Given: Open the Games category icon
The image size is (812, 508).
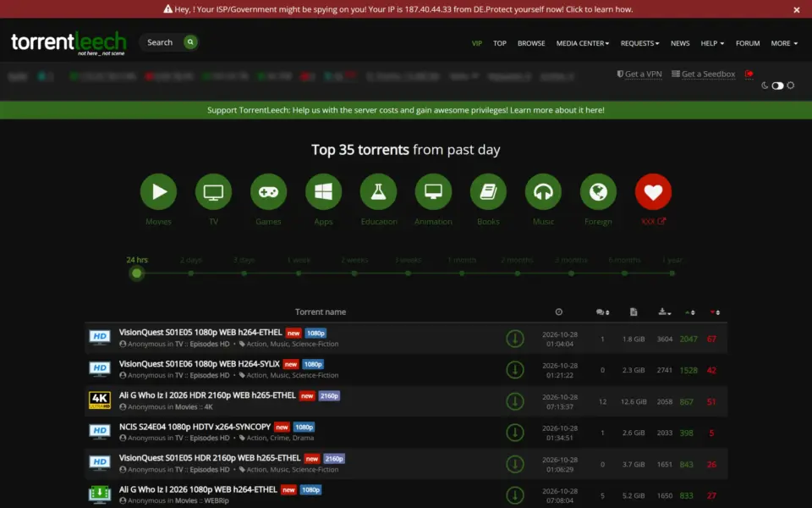Looking at the screenshot, I should click(268, 192).
